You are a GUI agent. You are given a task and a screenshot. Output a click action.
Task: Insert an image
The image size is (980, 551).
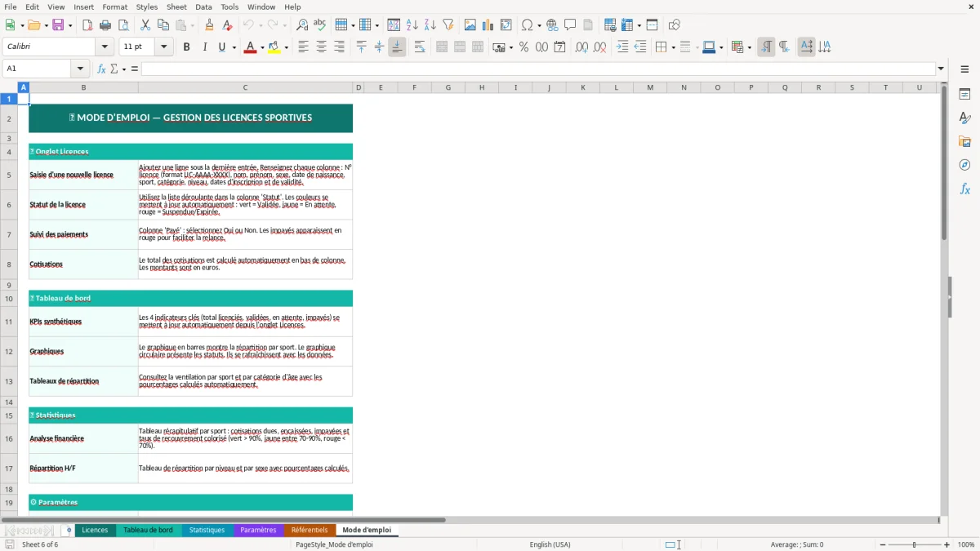coord(470,25)
